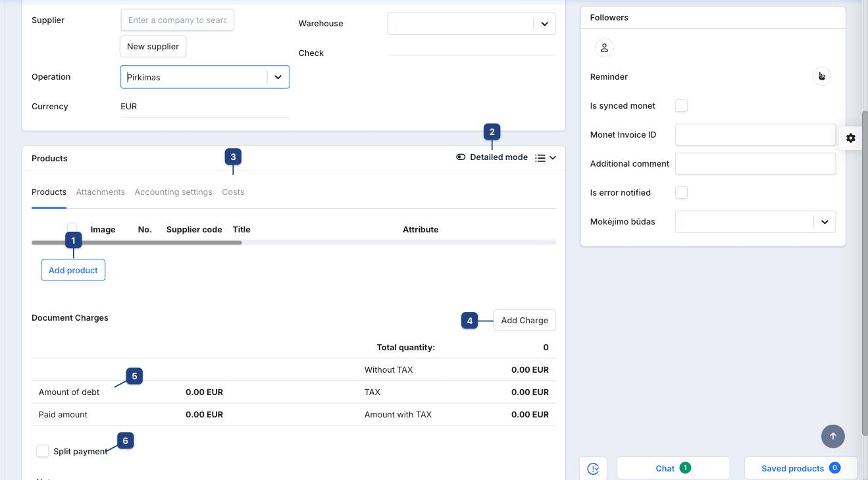The width and height of the screenshot is (868, 480).
Task: Open the Accounting settings tab
Action: (x=173, y=192)
